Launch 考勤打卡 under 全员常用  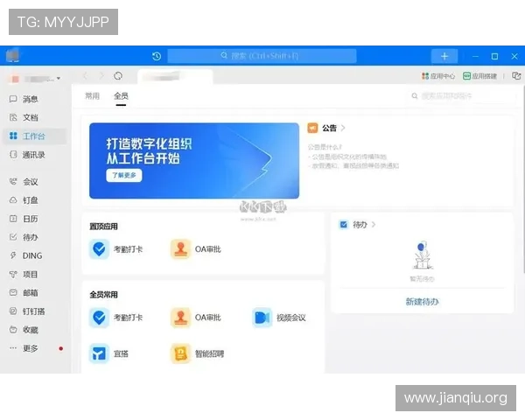(115, 318)
